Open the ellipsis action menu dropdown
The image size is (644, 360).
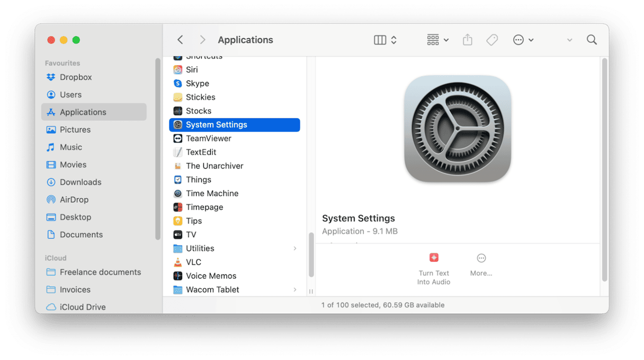click(523, 40)
